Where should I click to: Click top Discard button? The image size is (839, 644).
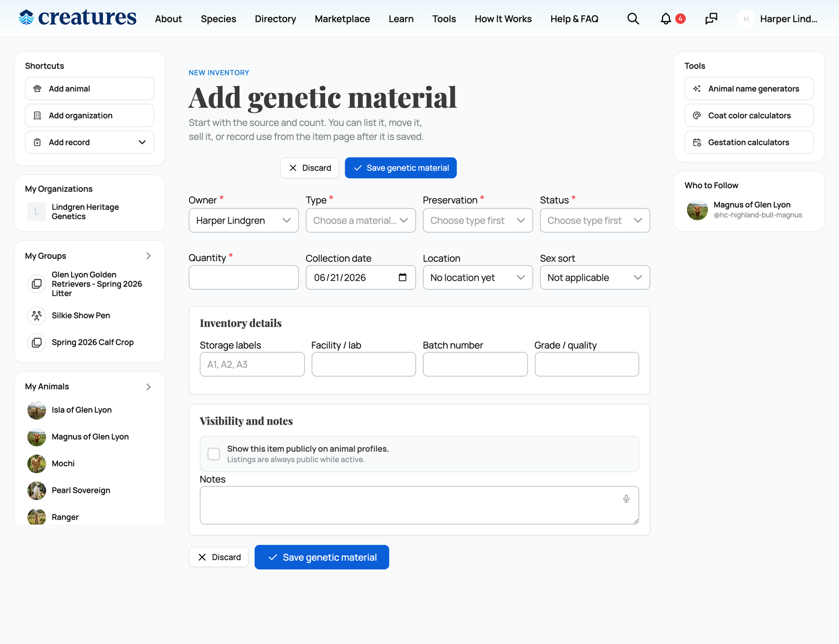pyautogui.click(x=310, y=168)
